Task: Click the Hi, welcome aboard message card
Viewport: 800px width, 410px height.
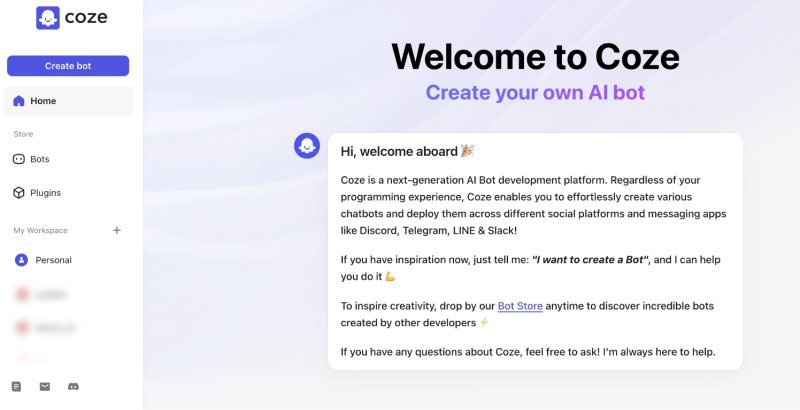Action: (535, 251)
